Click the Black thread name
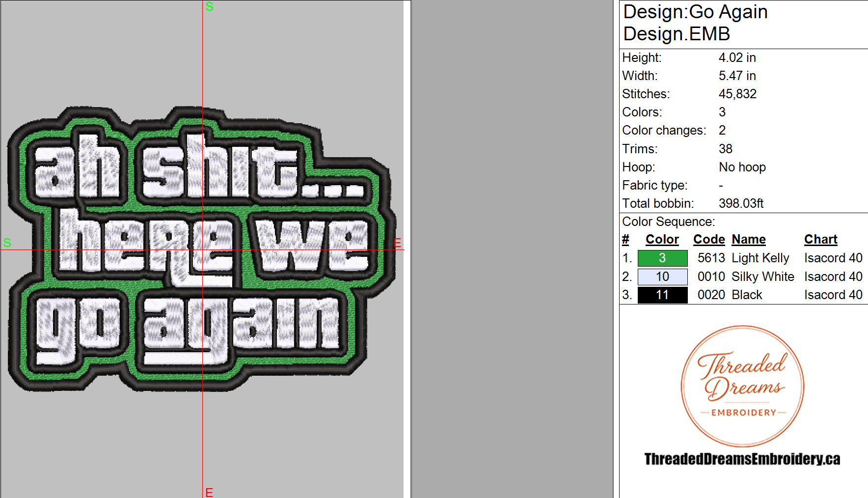 (x=747, y=295)
